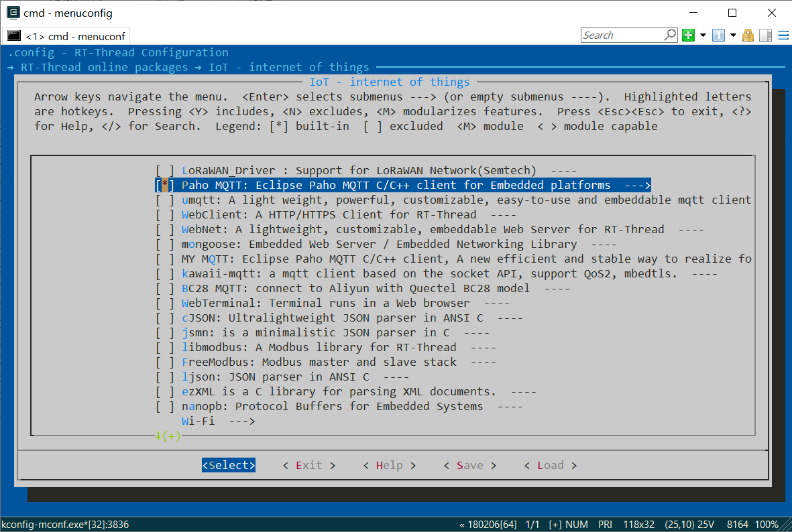Click the '118x32' console size in status bar

click(638, 525)
